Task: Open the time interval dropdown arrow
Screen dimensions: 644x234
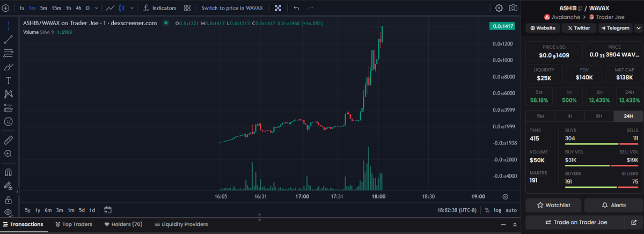Action: tap(96, 8)
